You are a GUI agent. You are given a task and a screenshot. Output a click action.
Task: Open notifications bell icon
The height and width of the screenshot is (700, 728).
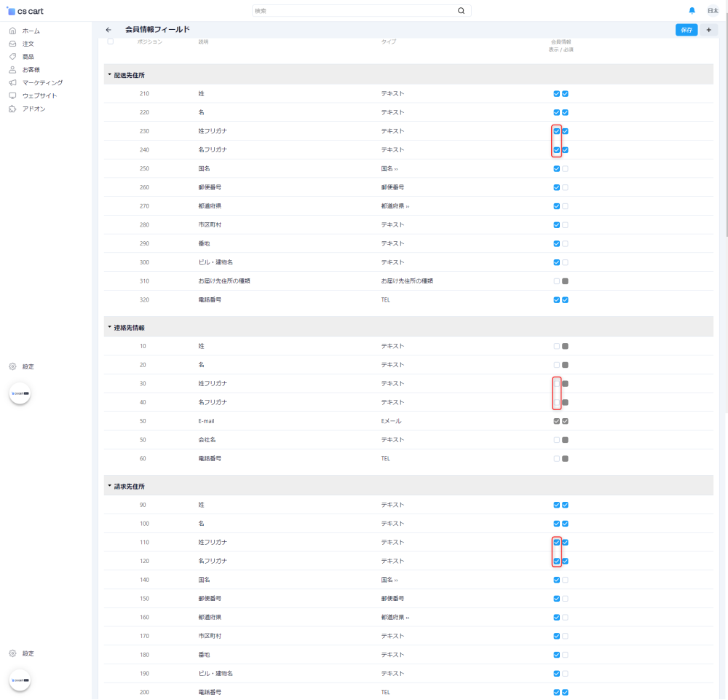pyautogui.click(x=692, y=11)
